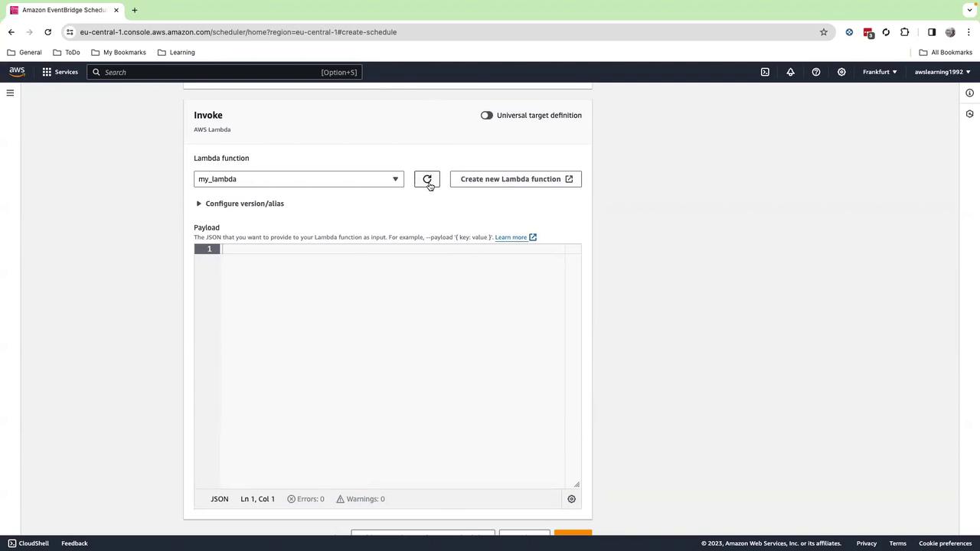Open the info panel icon on right

(x=969, y=93)
